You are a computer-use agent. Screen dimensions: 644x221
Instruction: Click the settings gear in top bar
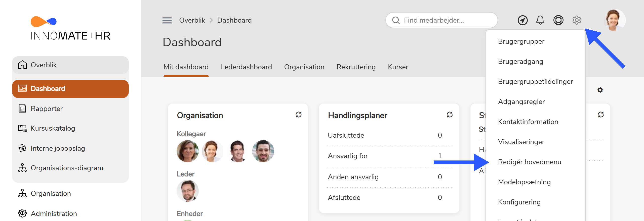[577, 20]
